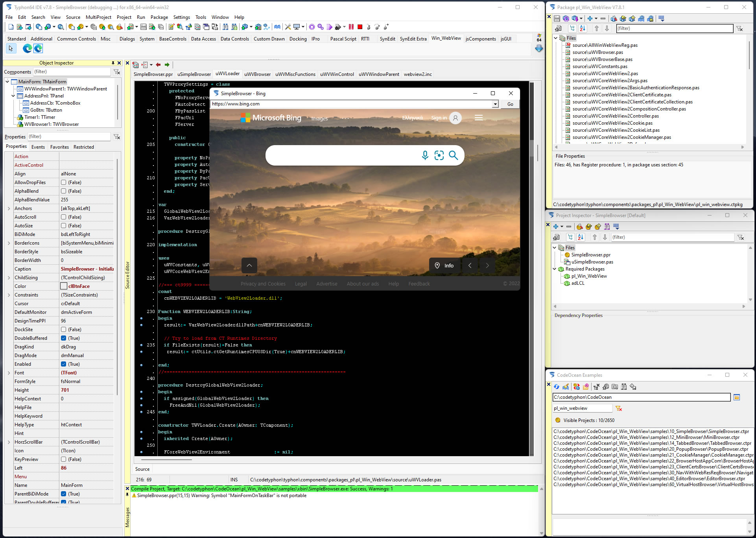Open the hamburger menu on Bing page

479,118
